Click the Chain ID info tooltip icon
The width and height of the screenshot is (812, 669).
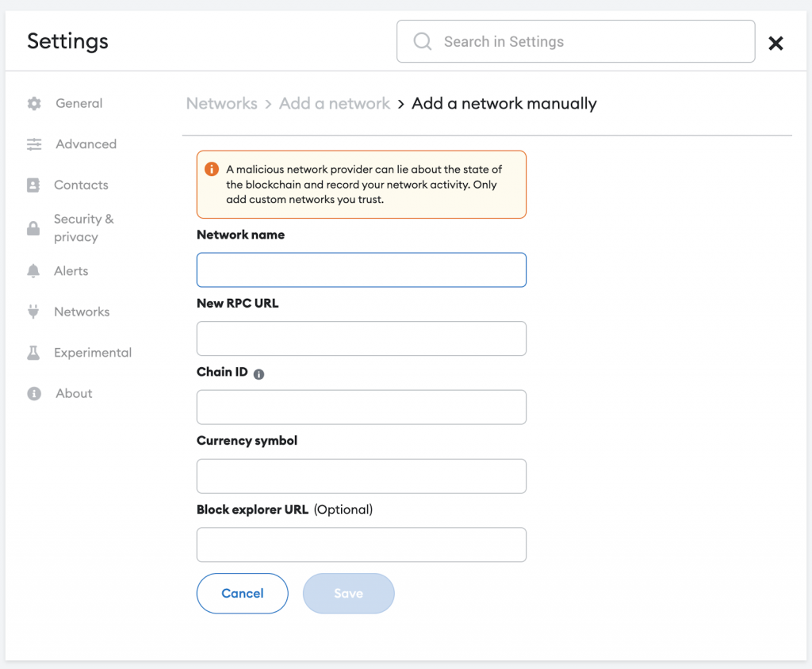tap(259, 374)
